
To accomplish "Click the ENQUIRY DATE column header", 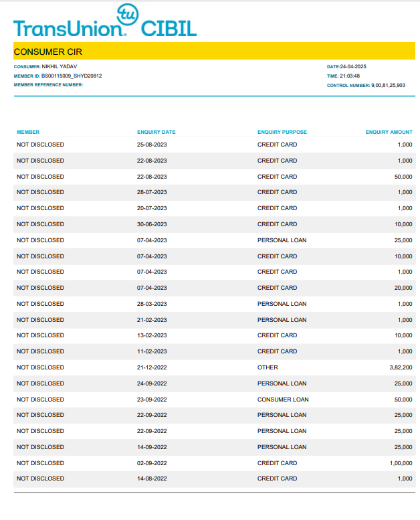I will pos(156,132).
